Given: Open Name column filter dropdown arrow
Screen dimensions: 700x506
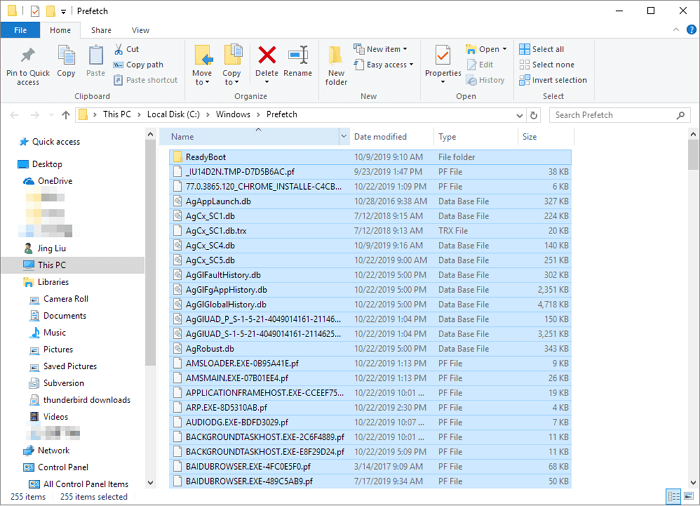Looking at the screenshot, I should pos(344,137).
